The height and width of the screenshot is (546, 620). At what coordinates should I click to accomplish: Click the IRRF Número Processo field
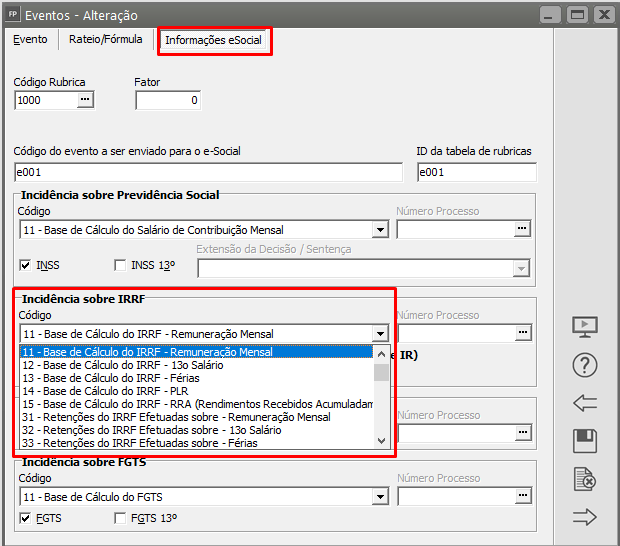pyautogui.click(x=457, y=333)
